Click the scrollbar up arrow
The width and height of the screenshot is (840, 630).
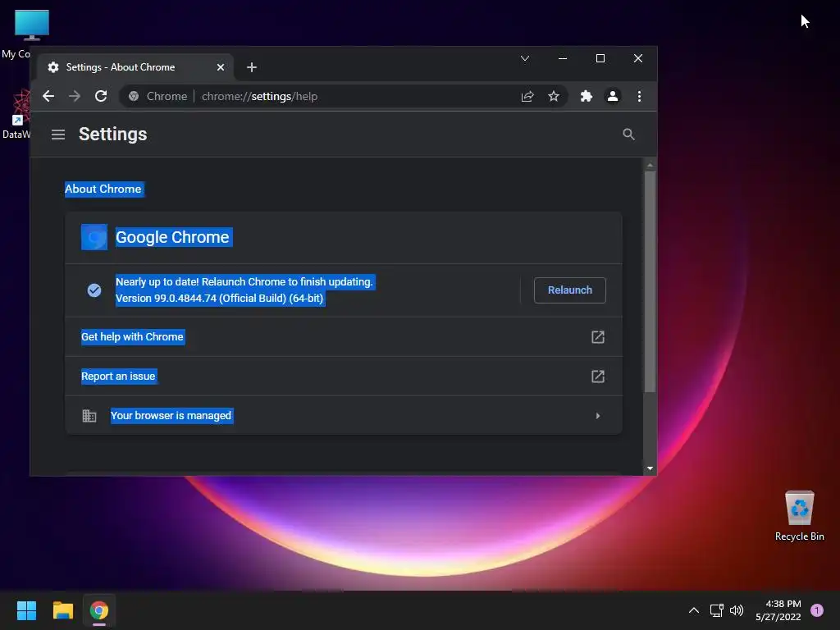pyautogui.click(x=650, y=166)
